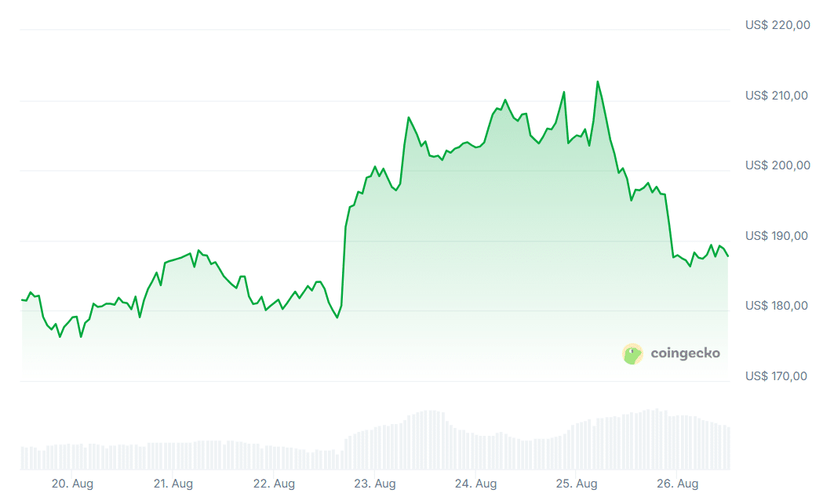Click the US$ 190,00 price axis label
823x504 pixels.
(776, 236)
